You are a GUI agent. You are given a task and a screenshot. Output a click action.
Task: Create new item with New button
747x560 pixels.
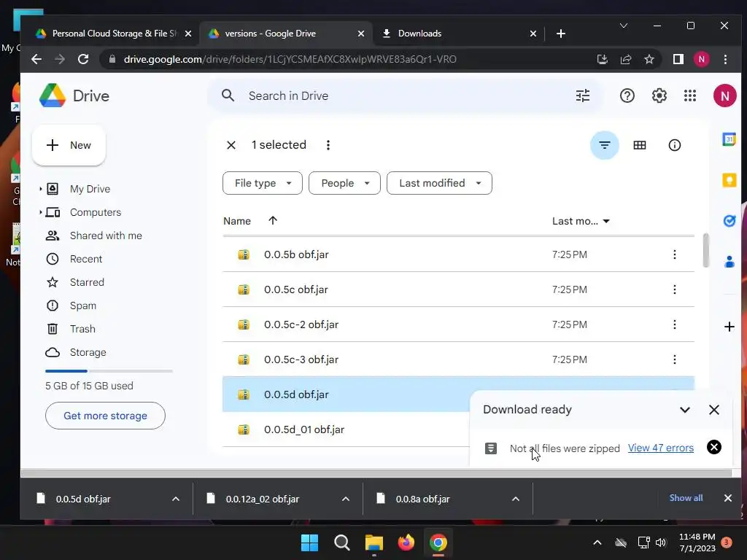(x=69, y=145)
